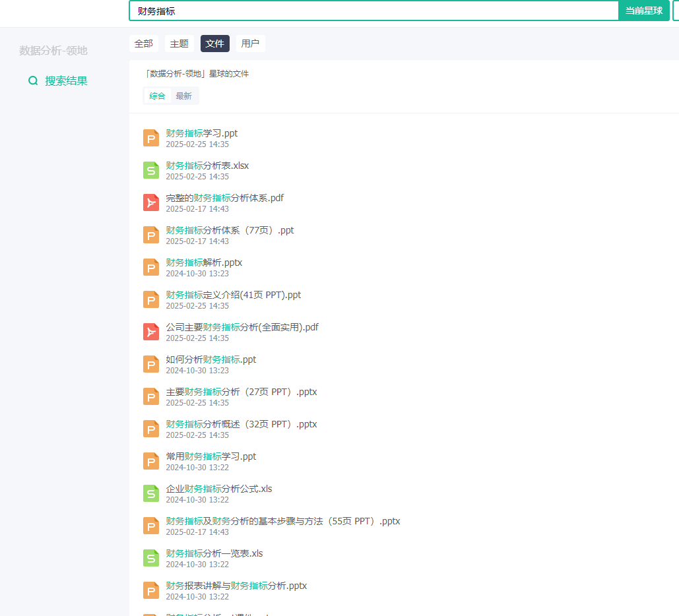Viewport: 679px width, 616px height.
Task: Click the 当前星球 search button
Action: (644, 11)
